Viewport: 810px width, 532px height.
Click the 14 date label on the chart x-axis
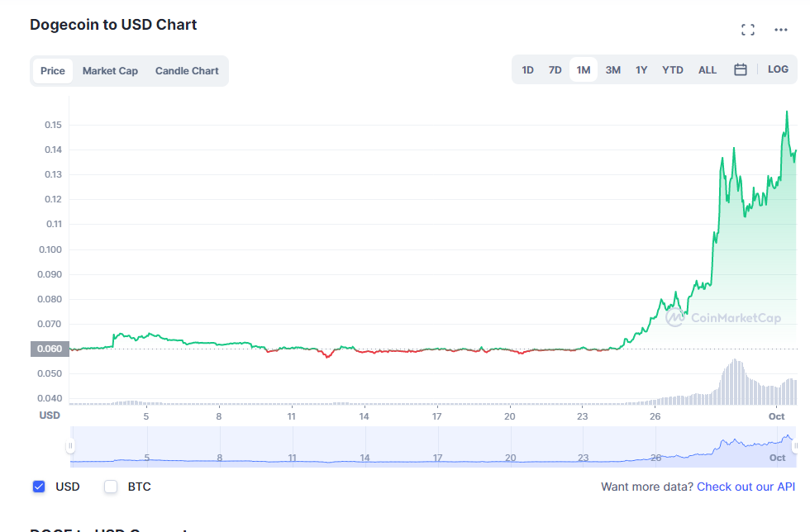(364, 416)
